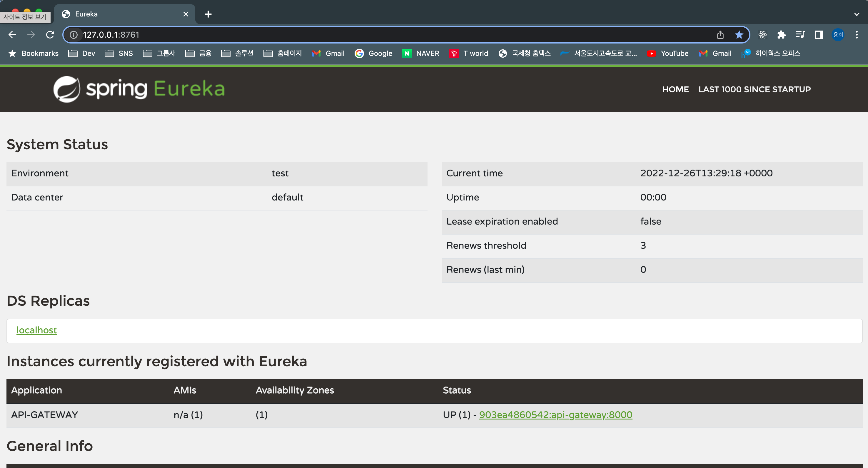Toggle the browser side panel icon

819,35
